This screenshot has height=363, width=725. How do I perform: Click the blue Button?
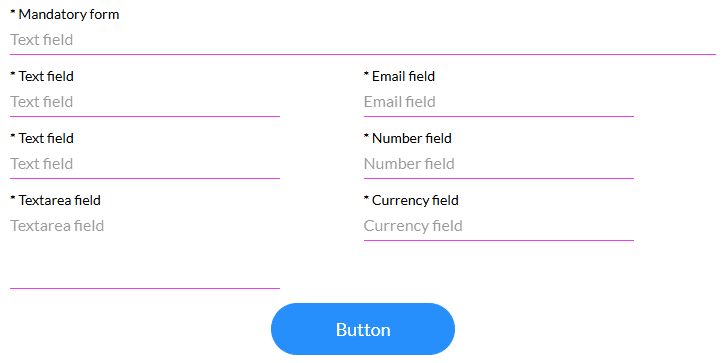[x=363, y=329]
